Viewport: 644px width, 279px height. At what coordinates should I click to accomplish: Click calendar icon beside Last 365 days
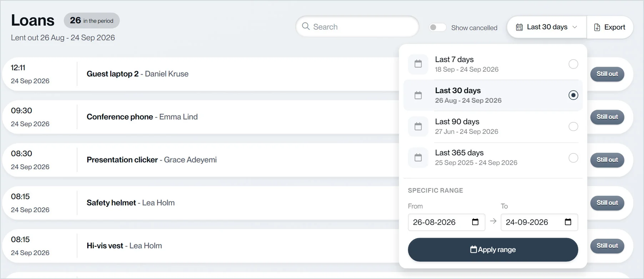click(418, 157)
